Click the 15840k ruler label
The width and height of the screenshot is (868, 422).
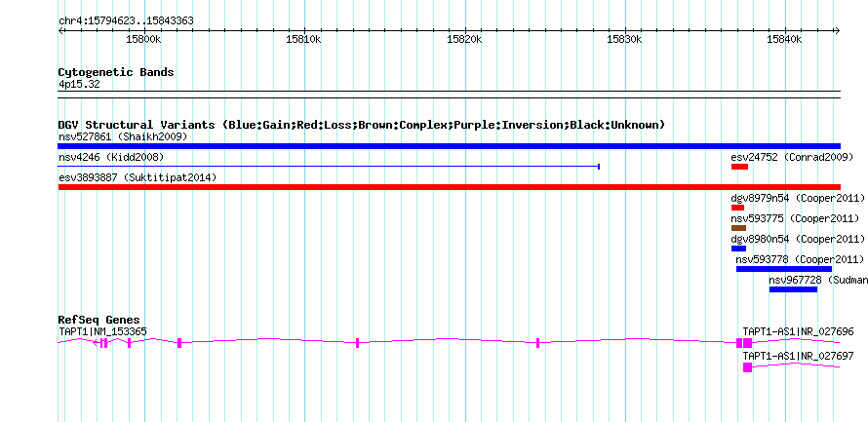pos(785,39)
